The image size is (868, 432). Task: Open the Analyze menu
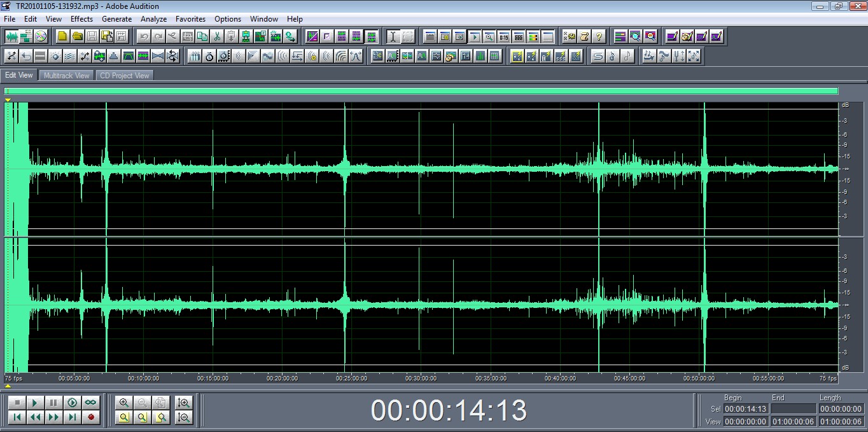point(153,19)
